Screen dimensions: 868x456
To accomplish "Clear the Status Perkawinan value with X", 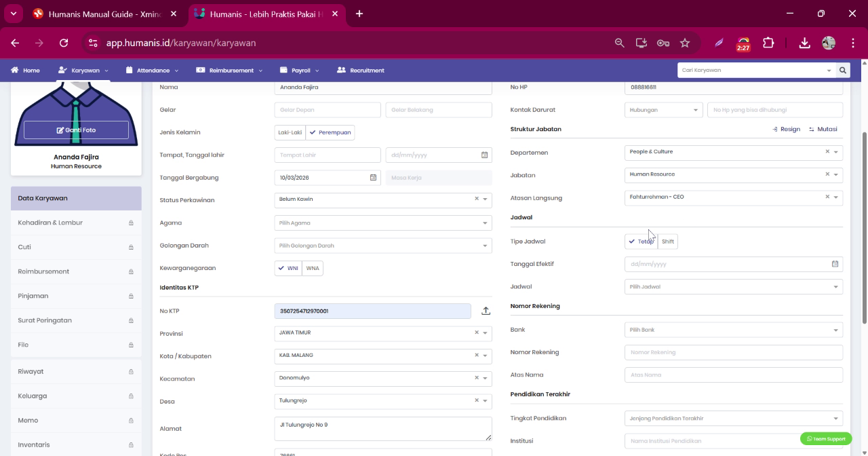I will coord(477,199).
